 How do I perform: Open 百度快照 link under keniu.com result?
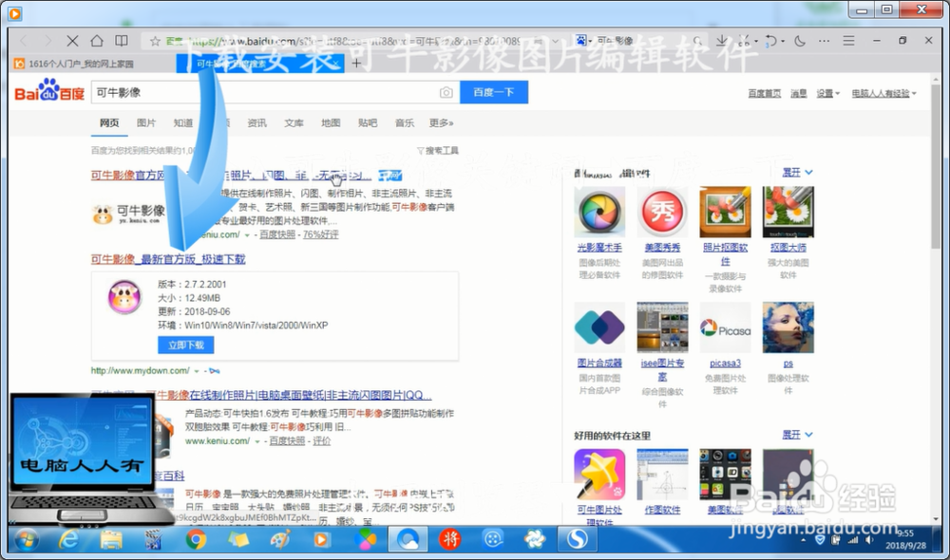click(277, 234)
